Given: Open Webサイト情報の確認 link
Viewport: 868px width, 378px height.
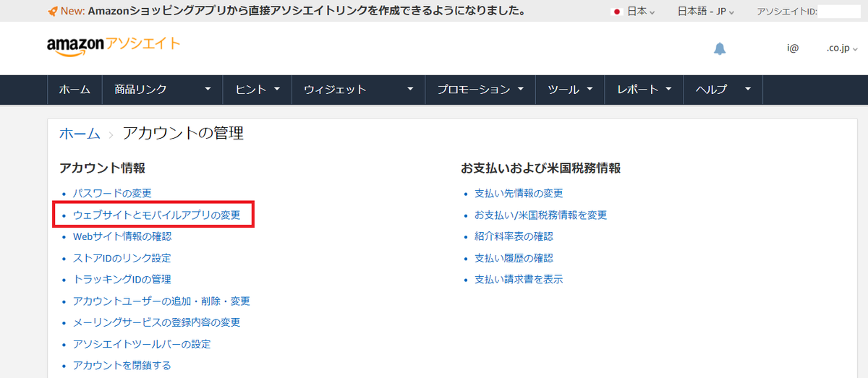Looking at the screenshot, I should (x=122, y=236).
